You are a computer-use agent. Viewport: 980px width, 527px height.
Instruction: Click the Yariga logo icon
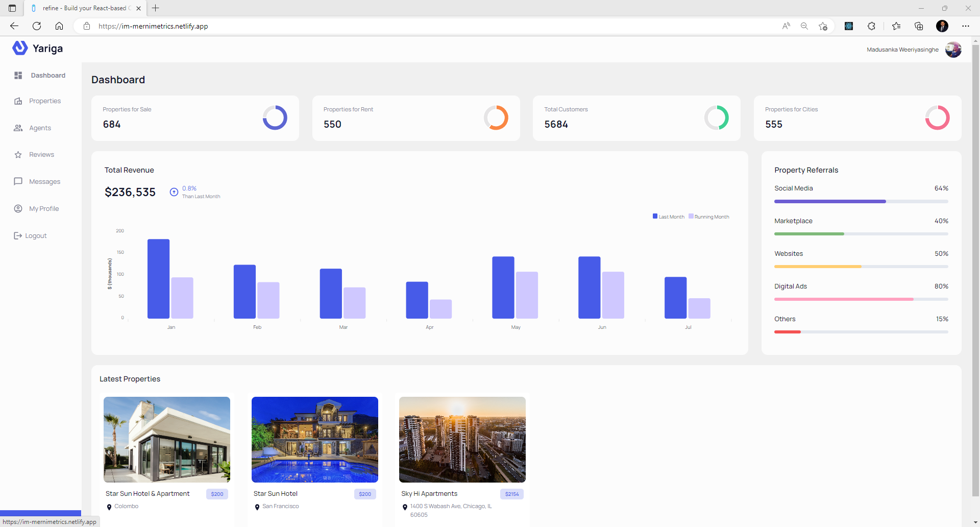[20, 48]
